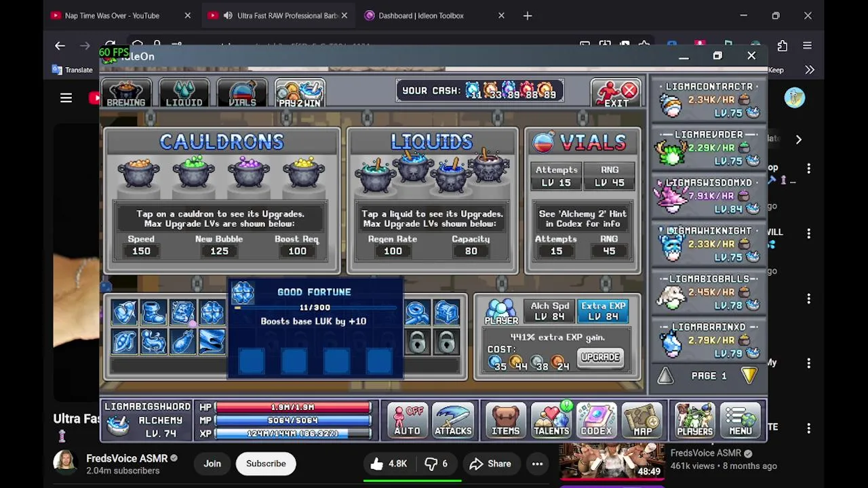Image resolution: width=868 pixels, height=488 pixels.
Task: Expand the bookmarks overflow chevron
Action: tap(810, 70)
